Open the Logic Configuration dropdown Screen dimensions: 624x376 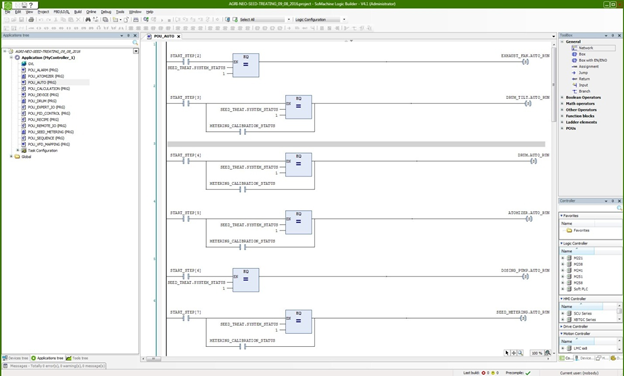click(x=344, y=19)
